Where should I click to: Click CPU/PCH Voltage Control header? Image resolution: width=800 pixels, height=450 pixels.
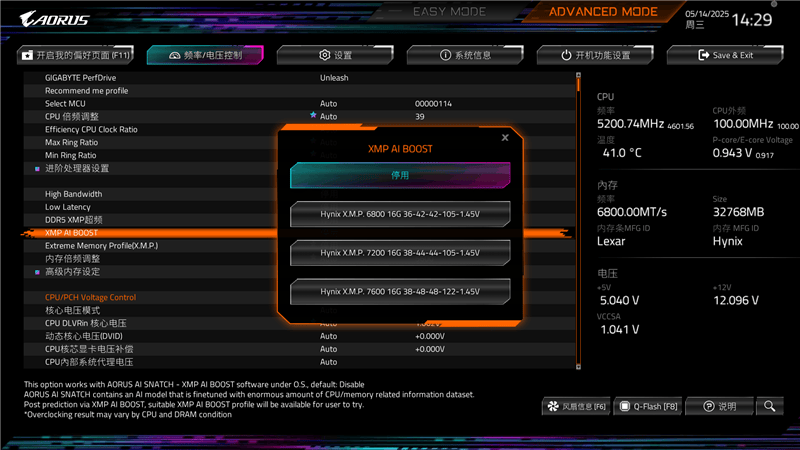90,297
